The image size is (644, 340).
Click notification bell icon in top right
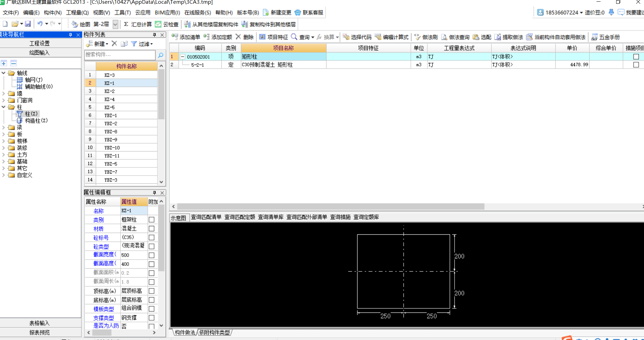611,12
